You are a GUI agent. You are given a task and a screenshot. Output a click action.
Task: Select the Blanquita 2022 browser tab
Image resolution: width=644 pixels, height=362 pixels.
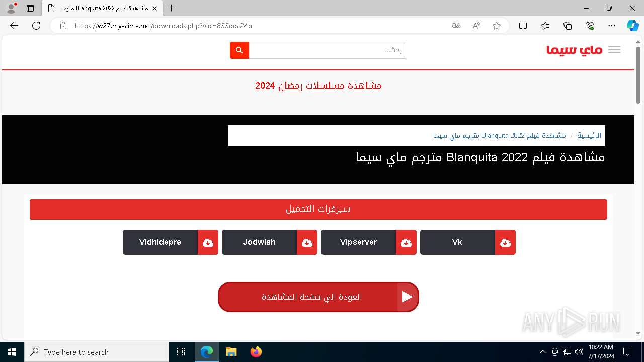[x=102, y=9]
